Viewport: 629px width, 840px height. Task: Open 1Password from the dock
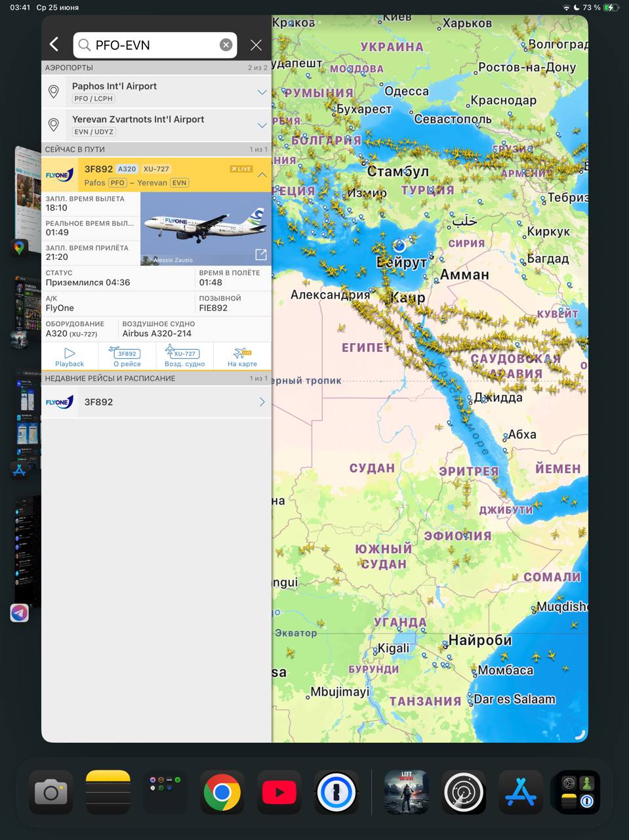pyautogui.click(x=336, y=792)
